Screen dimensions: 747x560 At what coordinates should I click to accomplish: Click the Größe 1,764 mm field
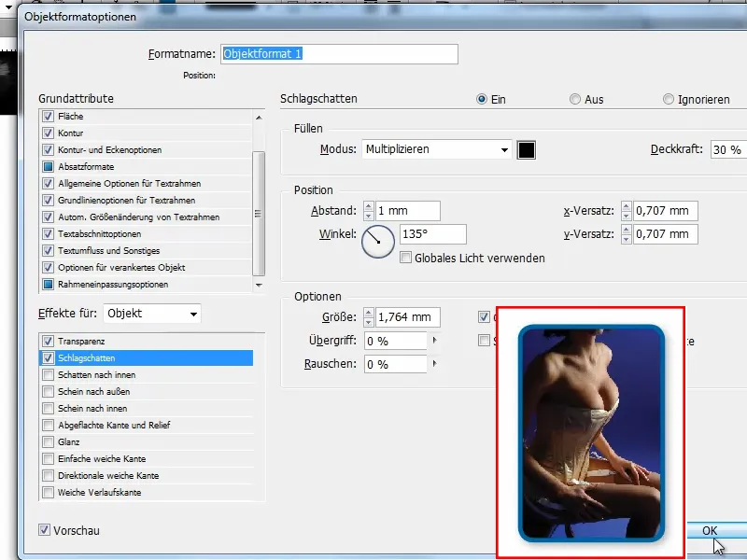[x=408, y=317]
